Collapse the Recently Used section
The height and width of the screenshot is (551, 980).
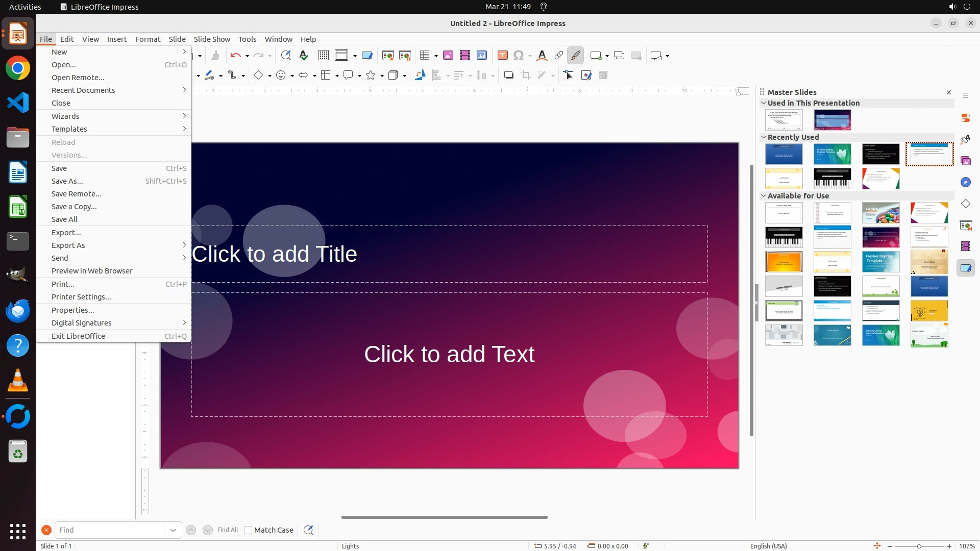click(764, 137)
